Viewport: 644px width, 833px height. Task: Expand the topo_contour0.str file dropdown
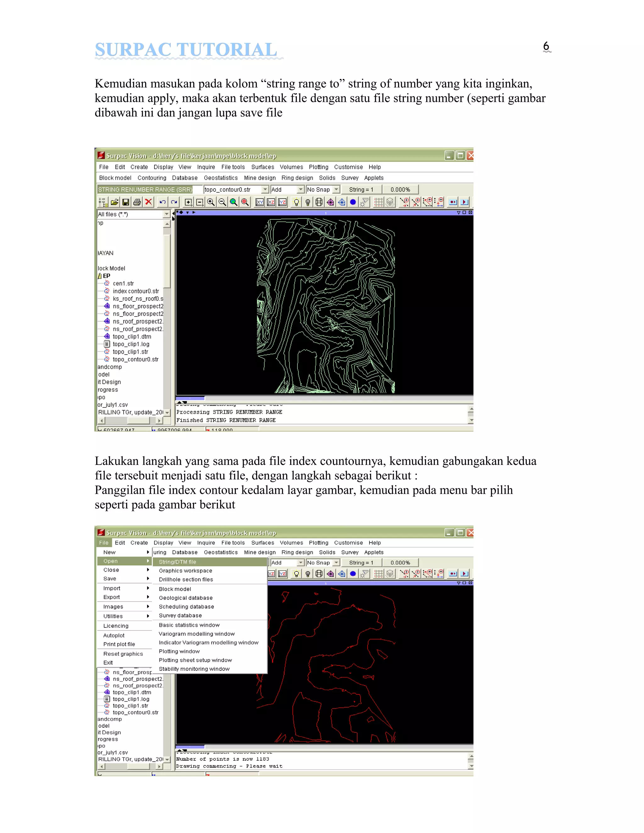(x=265, y=190)
